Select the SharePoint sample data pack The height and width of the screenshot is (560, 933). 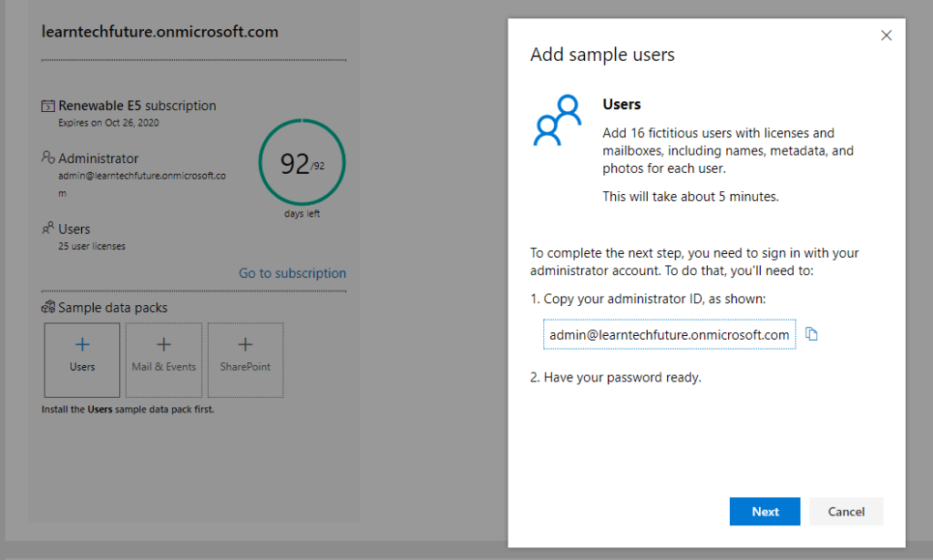pos(244,360)
